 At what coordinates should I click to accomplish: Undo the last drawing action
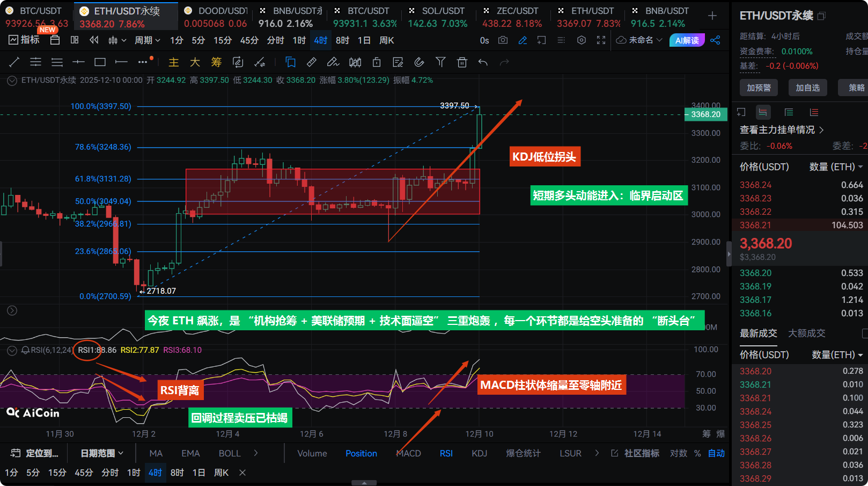pos(483,62)
